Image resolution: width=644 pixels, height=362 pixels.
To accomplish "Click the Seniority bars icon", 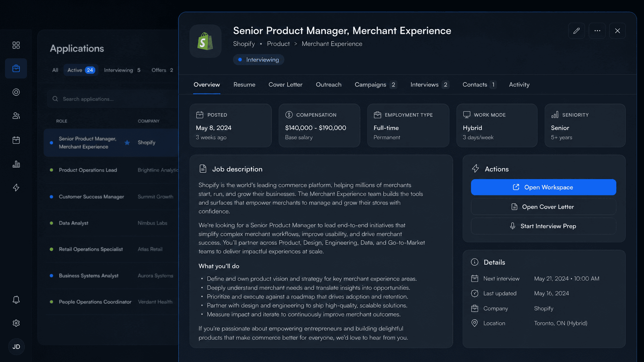I will point(555,115).
